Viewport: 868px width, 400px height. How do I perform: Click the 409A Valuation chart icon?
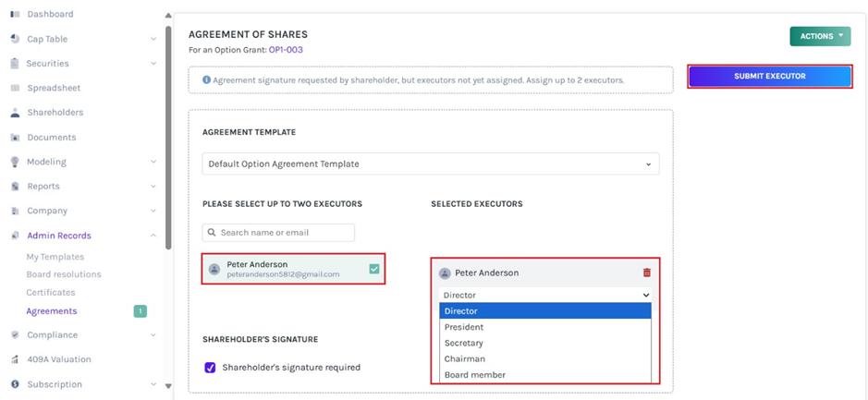coord(15,359)
